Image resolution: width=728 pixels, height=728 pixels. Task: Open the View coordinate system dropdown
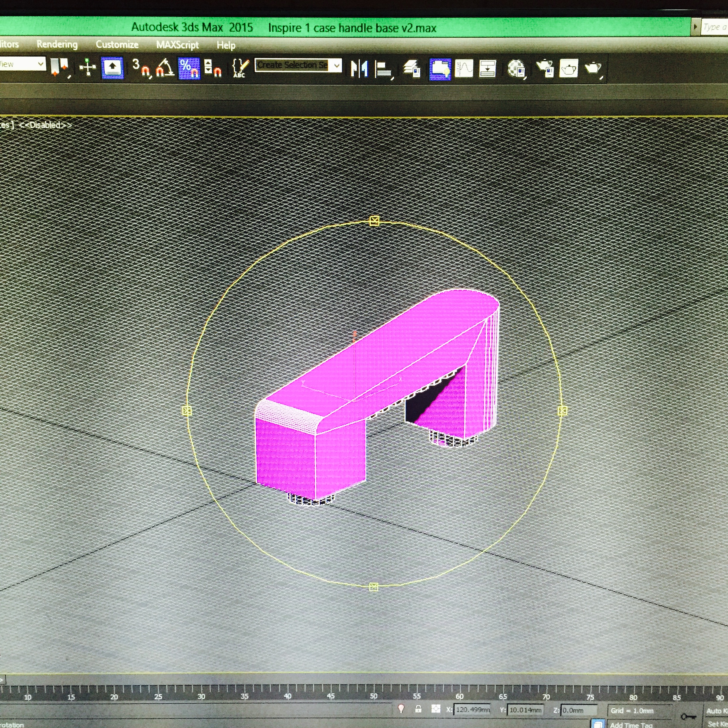pos(23,64)
